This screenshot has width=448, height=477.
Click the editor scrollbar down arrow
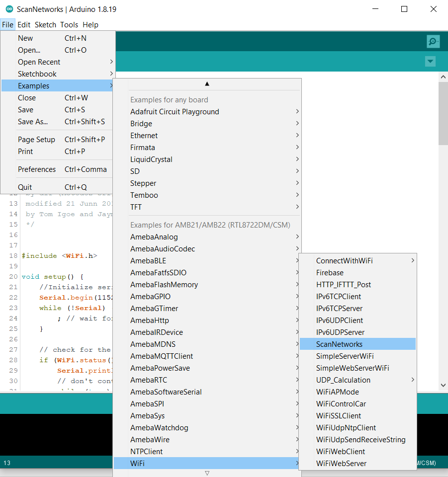point(443,385)
